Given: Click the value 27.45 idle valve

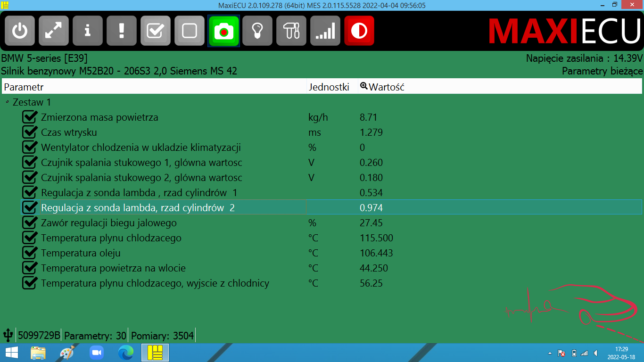Looking at the screenshot, I should (x=371, y=223).
